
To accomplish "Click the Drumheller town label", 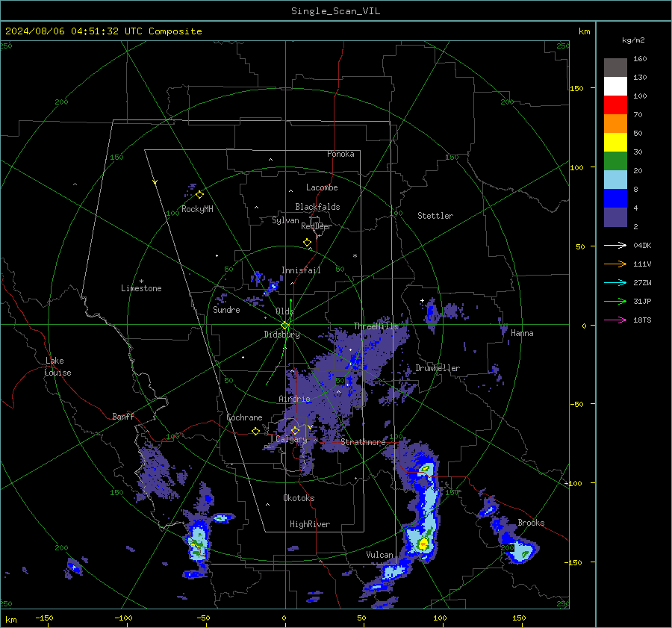I will pyautogui.click(x=438, y=368).
